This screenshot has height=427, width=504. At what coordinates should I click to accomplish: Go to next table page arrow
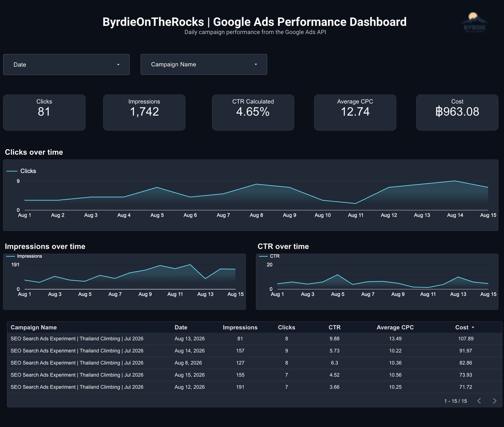coord(495,401)
